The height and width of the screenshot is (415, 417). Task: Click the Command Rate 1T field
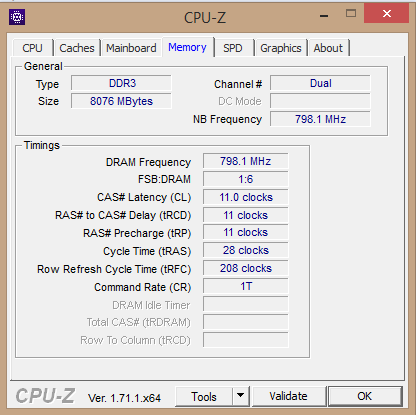pyautogui.click(x=246, y=286)
